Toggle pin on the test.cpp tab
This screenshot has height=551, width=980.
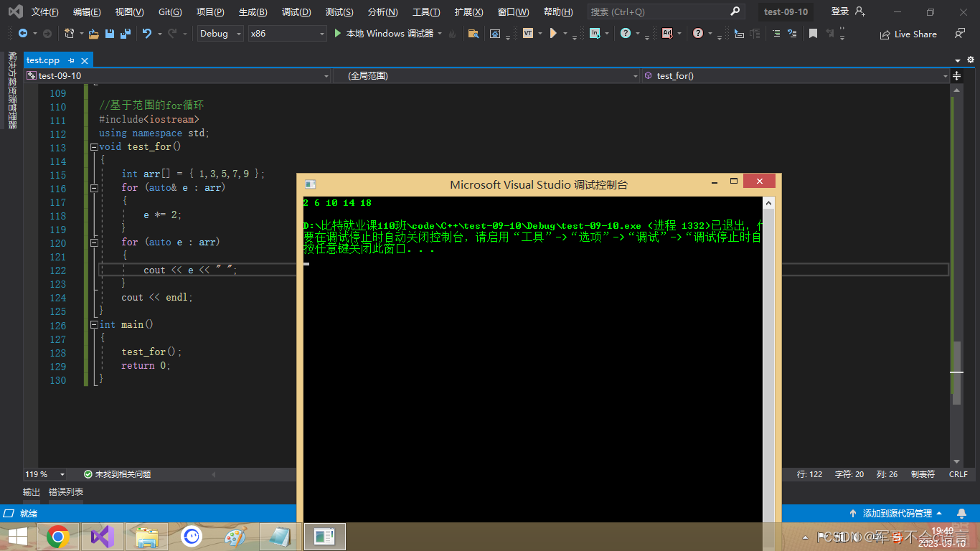72,61
